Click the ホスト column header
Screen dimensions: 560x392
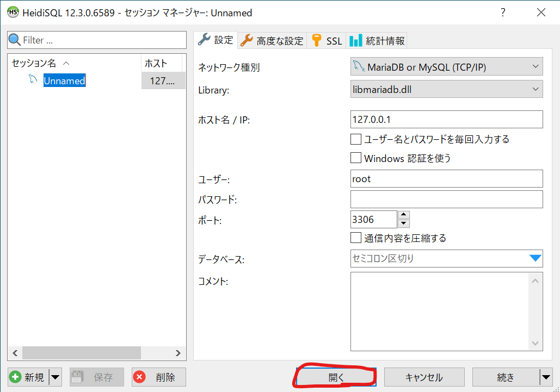[162, 63]
